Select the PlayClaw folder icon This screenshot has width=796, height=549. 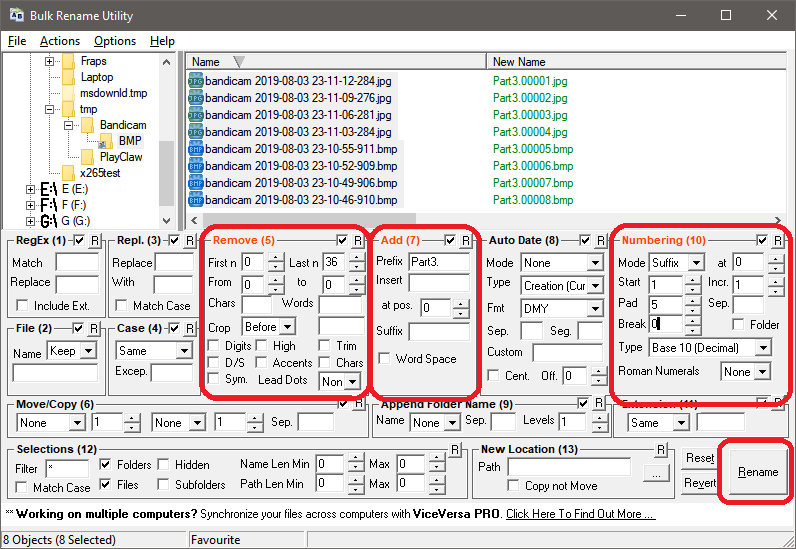[87, 157]
